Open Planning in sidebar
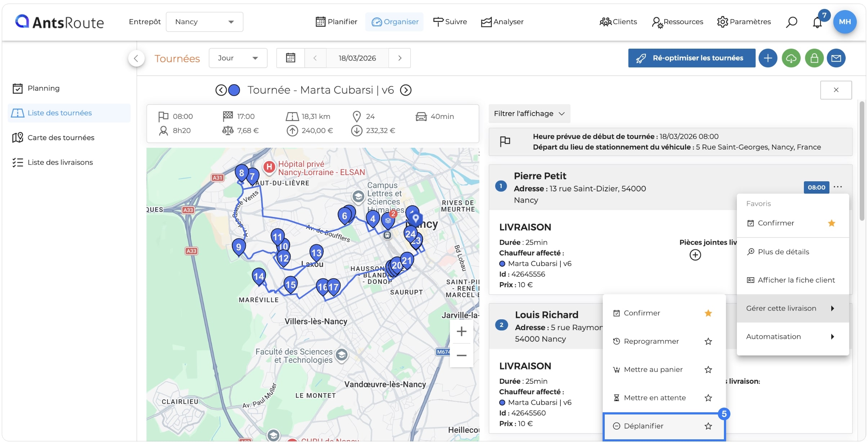The height and width of the screenshot is (444, 868). coord(69,89)
